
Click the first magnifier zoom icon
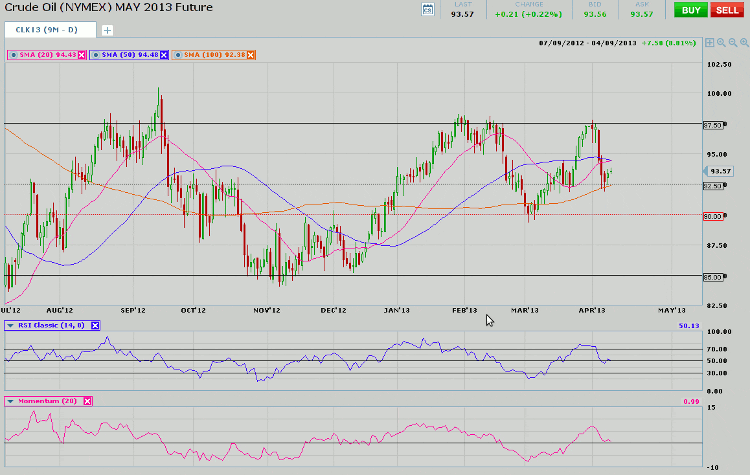click(x=719, y=43)
